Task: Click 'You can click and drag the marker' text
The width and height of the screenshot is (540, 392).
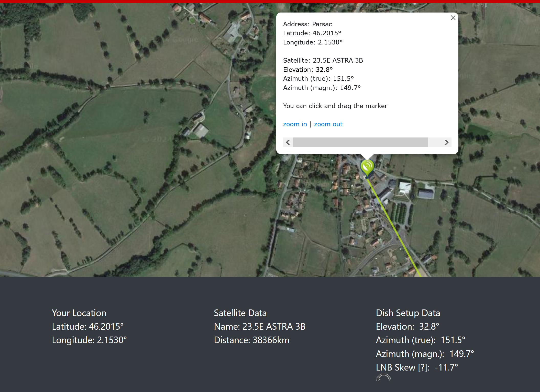Action: (x=335, y=106)
